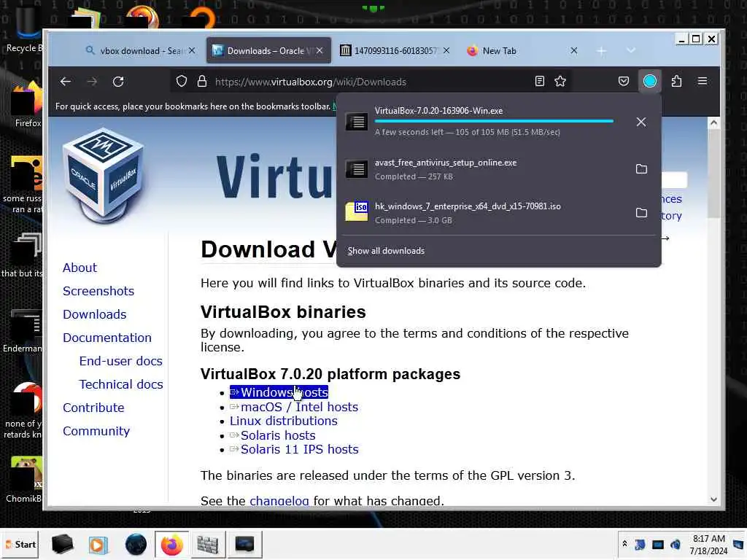
Task: Click the Firefox taskbar button
Action: [x=171, y=544]
